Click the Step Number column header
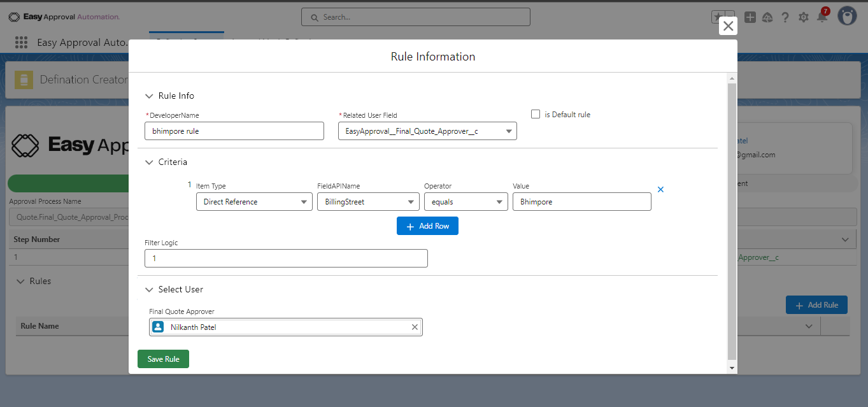The image size is (868, 407). point(37,239)
